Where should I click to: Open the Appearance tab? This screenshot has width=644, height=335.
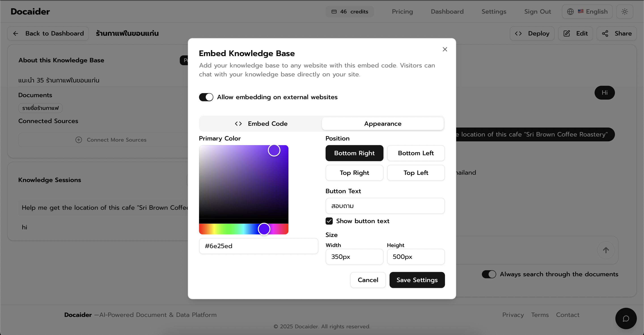pos(383,124)
